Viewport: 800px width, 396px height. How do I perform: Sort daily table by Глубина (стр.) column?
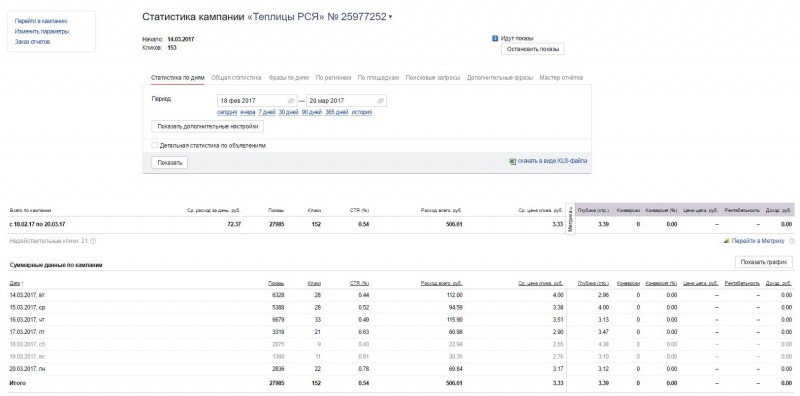(x=593, y=283)
